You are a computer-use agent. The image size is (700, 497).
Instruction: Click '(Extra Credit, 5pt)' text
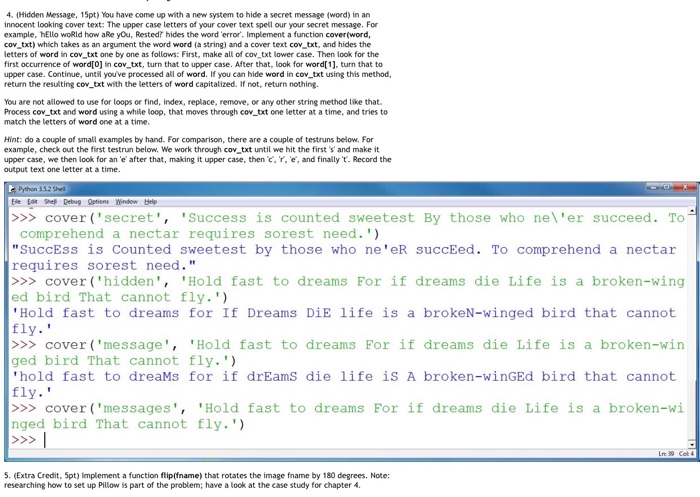[45, 476]
